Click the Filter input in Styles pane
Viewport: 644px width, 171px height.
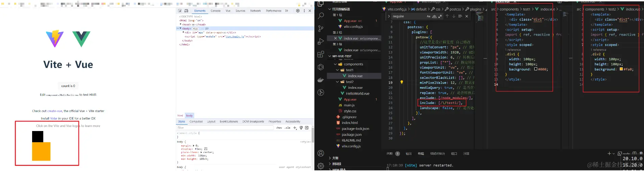coord(225,128)
